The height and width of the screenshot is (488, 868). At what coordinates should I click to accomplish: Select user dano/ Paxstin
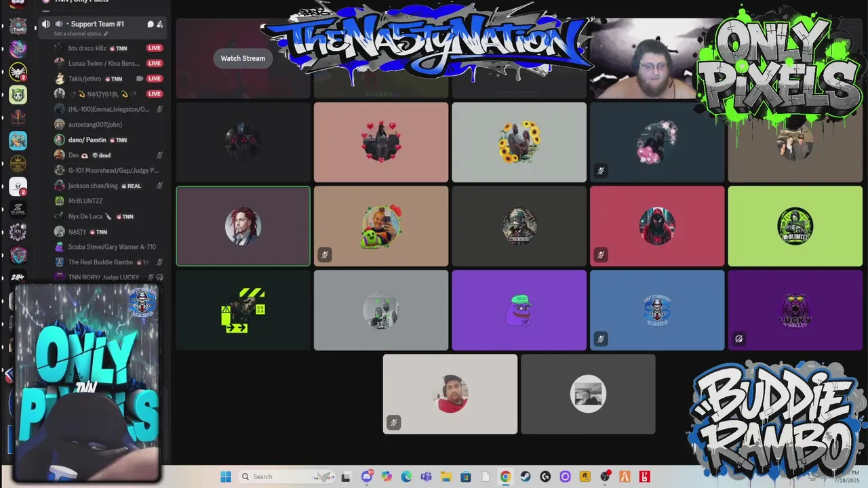[108, 140]
